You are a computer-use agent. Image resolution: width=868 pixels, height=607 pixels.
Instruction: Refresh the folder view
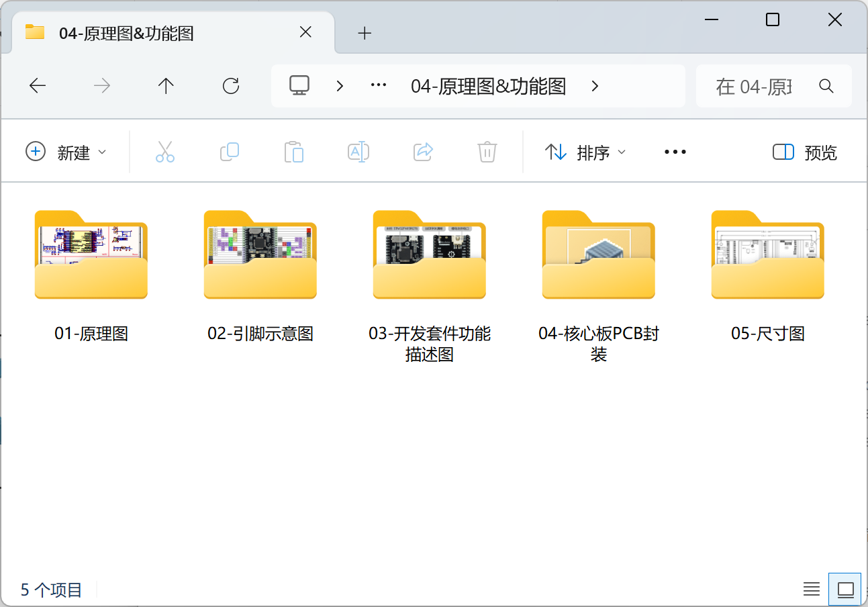(x=231, y=86)
